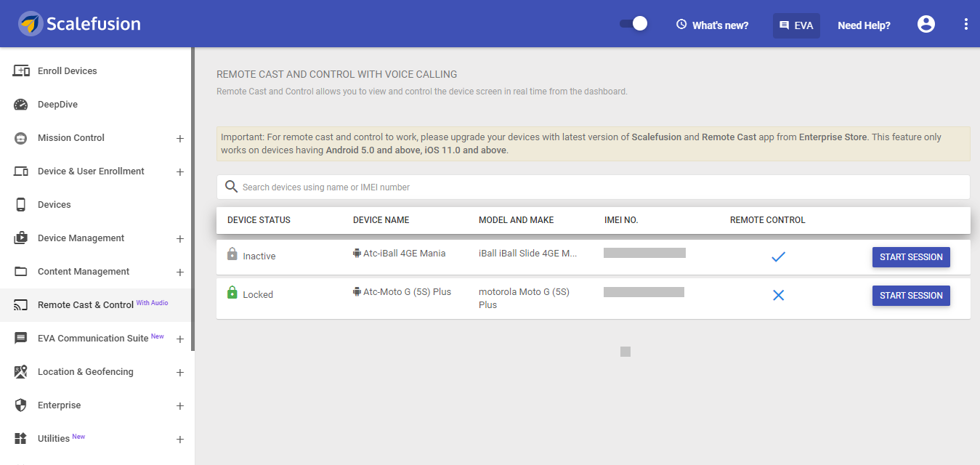Open the EVA chat button
The width and height of the screenshot is (980, 465).
coord(796,25)
